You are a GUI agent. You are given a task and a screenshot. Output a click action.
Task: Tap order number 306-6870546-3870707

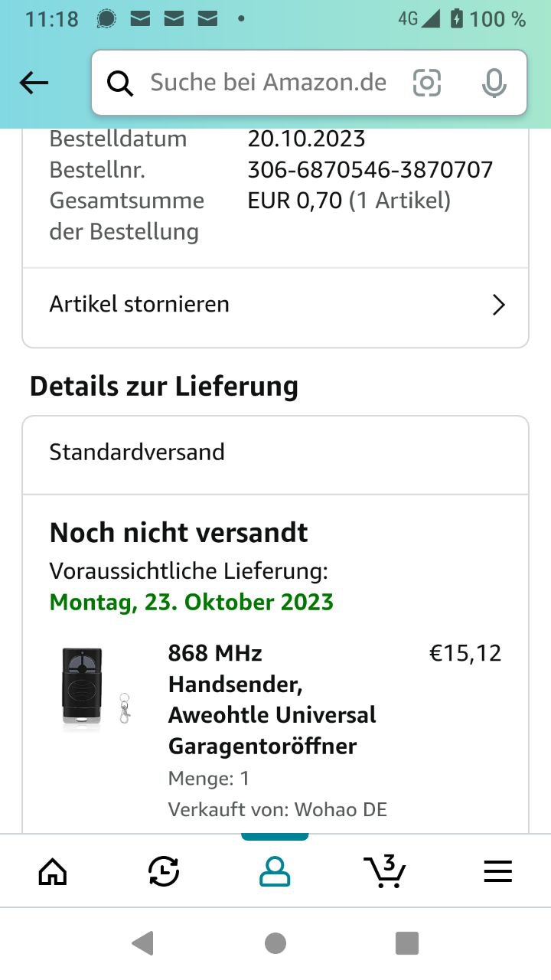(370, 170)
